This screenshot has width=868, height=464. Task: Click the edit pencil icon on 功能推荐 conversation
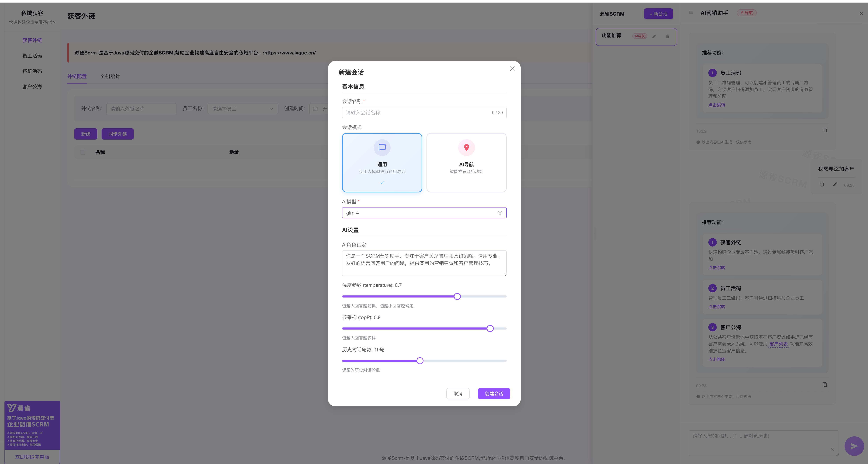pos(654,36)
